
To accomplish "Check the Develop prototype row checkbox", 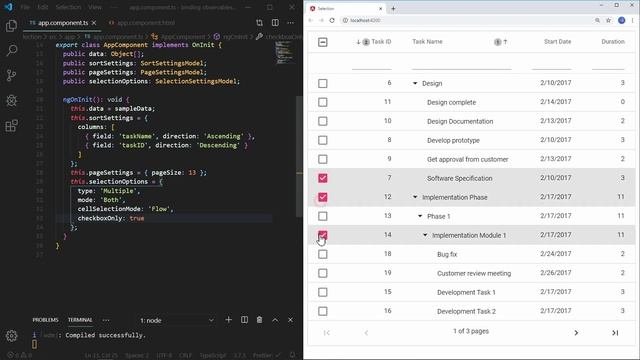I will point(322,140).
